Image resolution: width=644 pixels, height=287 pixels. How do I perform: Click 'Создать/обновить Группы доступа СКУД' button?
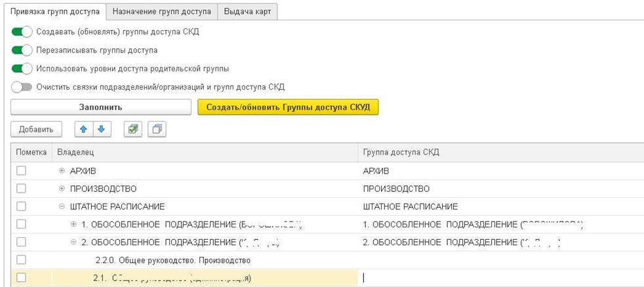point(288,107)
